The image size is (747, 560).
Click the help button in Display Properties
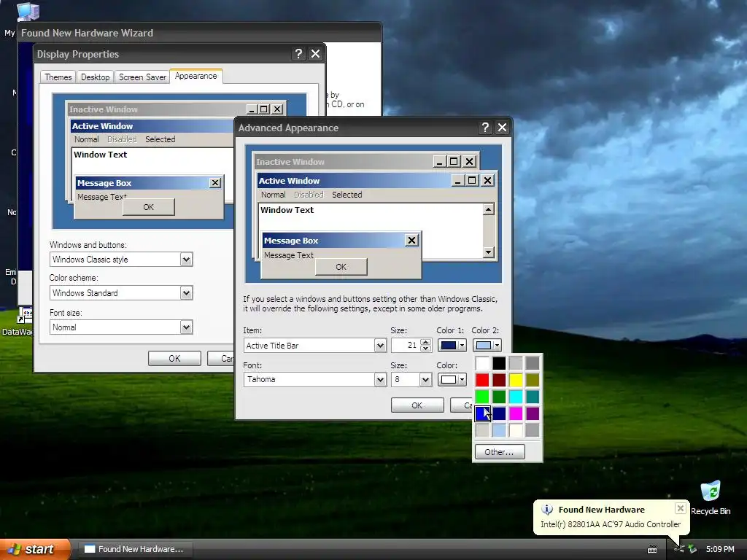(x=298, y=54)
